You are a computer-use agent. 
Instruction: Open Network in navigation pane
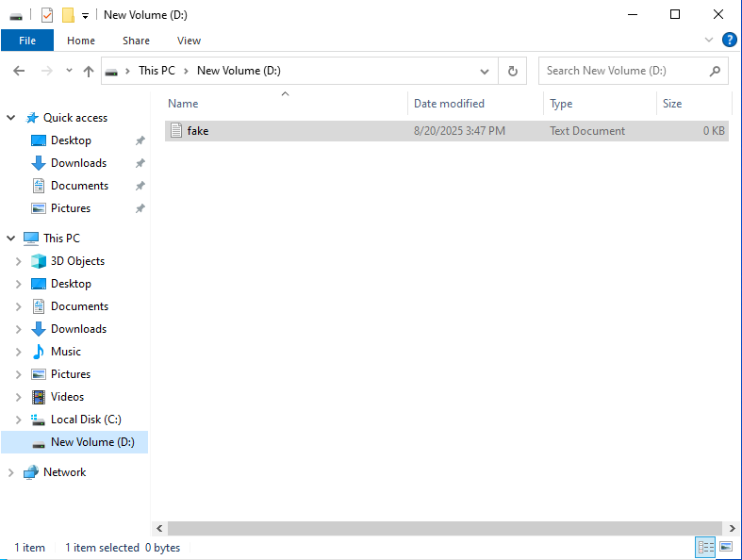click(64, 472)
